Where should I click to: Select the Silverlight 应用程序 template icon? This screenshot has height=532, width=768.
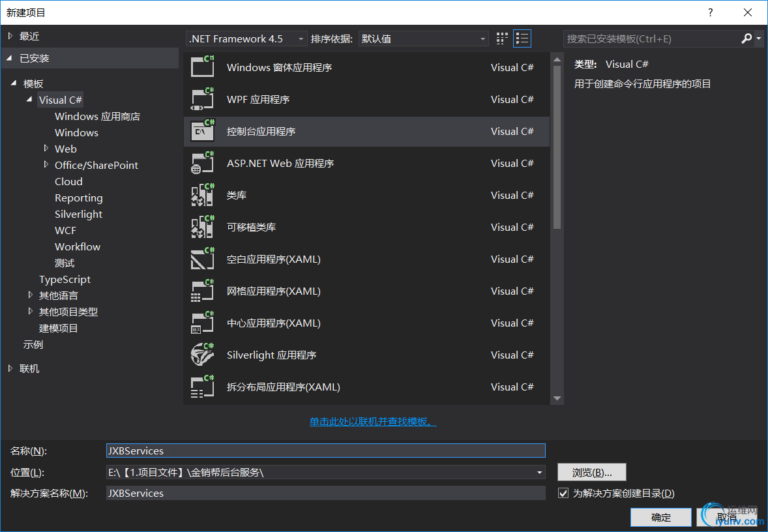(202, 354)
